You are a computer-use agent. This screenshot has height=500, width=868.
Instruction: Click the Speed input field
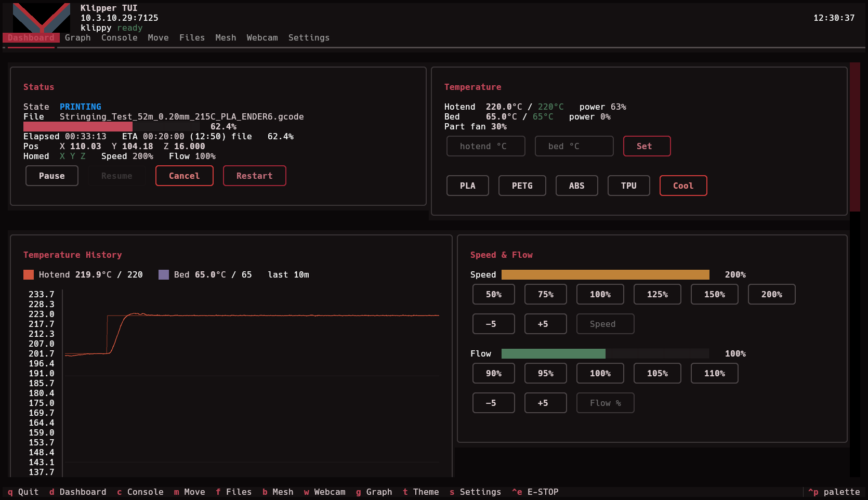pyautogui.click(x=606, y=324)
